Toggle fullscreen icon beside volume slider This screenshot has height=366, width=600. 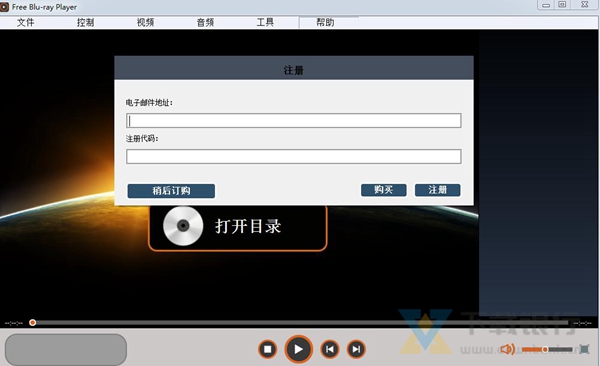click(584, 349)
